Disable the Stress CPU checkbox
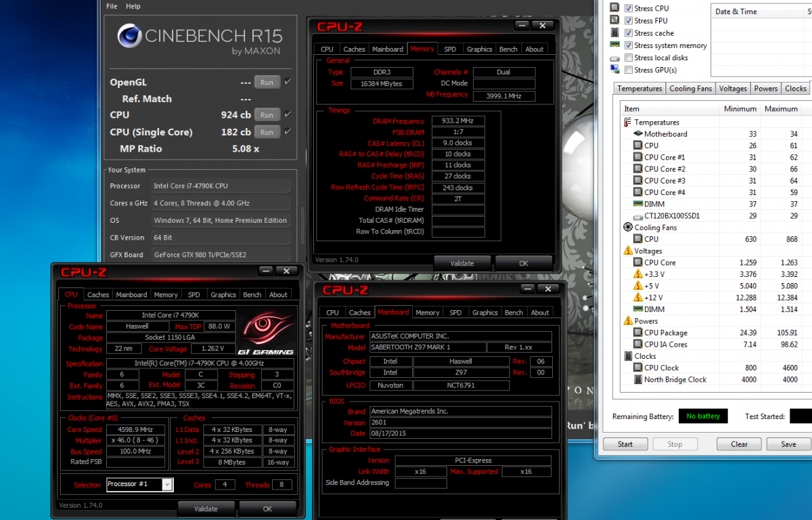The width and height of the screenshot is (812, 520). 629,8
